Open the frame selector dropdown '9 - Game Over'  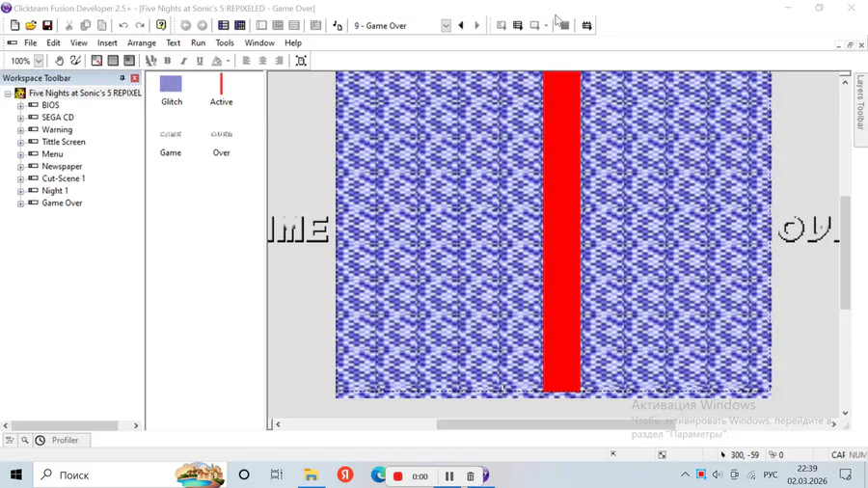pos(446,25)
